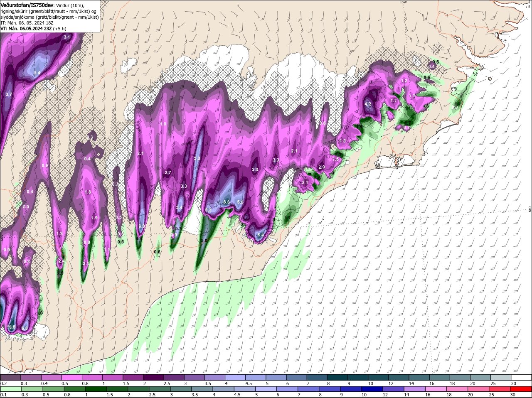Select the upper legend swatch between 25 and 30
Image resolution: width=532 pixels, height=398 pixels.
[501, 377]
